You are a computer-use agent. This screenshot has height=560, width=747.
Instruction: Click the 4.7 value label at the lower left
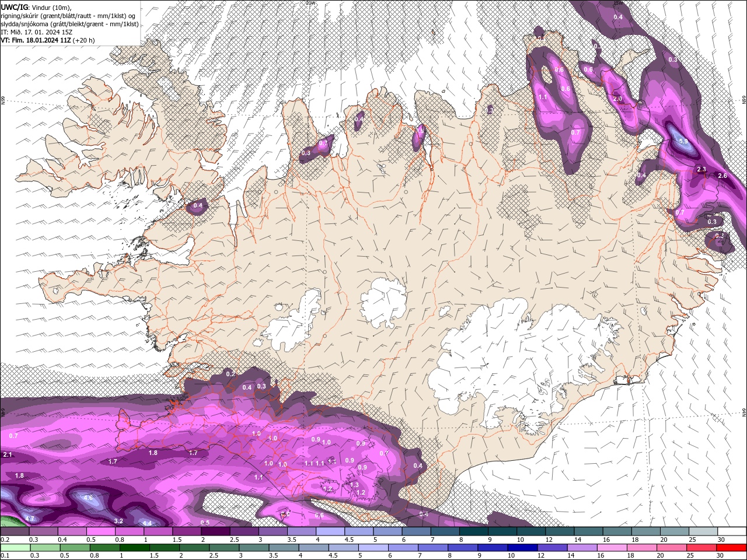tap(30, 519)
